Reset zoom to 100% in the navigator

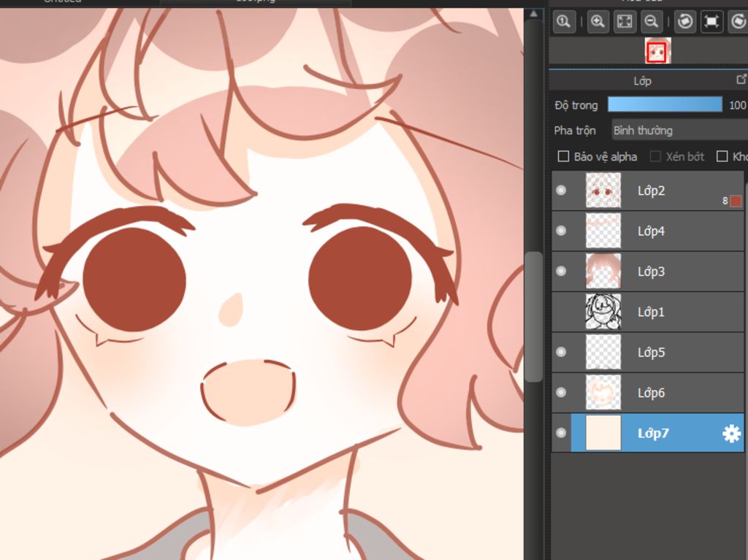(x=564, y=21)
